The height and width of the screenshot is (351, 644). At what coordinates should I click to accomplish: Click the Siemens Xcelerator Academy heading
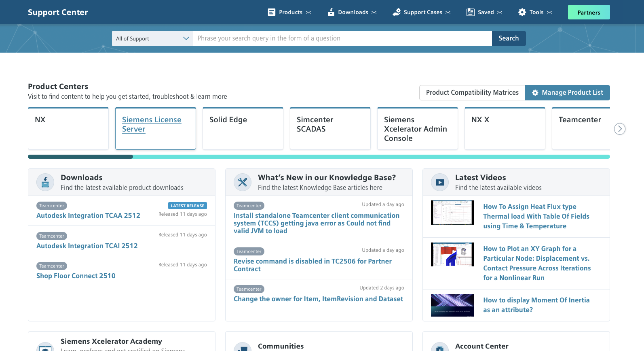point(111,342)
